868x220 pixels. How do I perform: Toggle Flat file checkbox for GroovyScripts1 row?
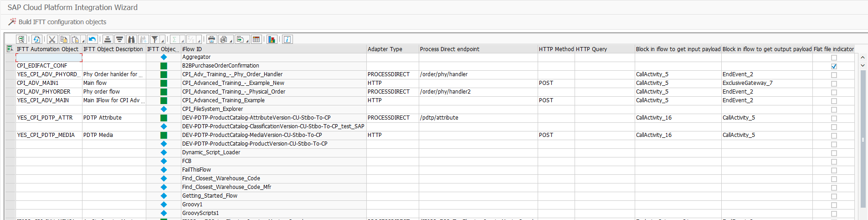click(x=834, y=214)
